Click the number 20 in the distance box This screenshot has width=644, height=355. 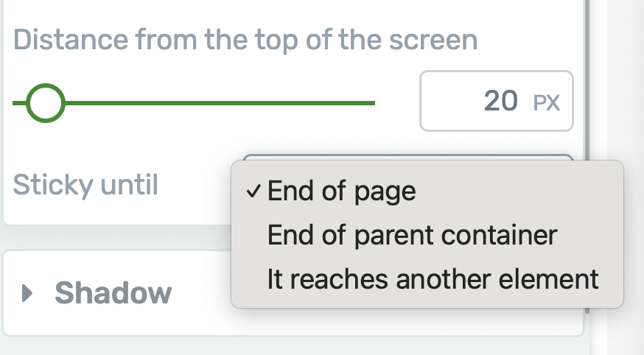tap(501, 101)
